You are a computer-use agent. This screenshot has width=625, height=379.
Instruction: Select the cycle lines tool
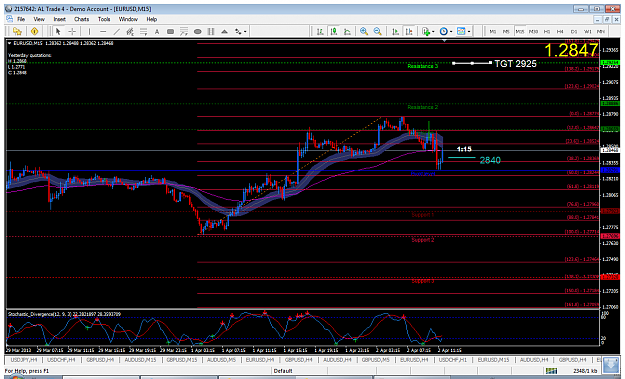click(211, 31)
